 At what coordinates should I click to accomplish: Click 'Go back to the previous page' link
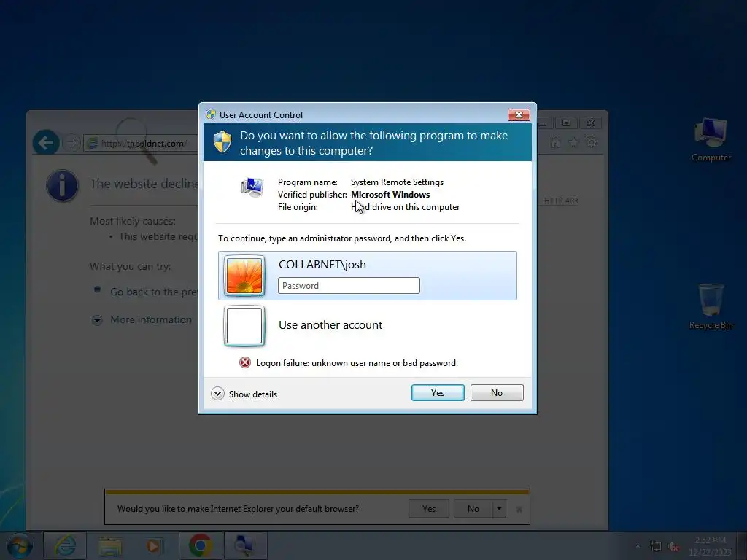153,292
